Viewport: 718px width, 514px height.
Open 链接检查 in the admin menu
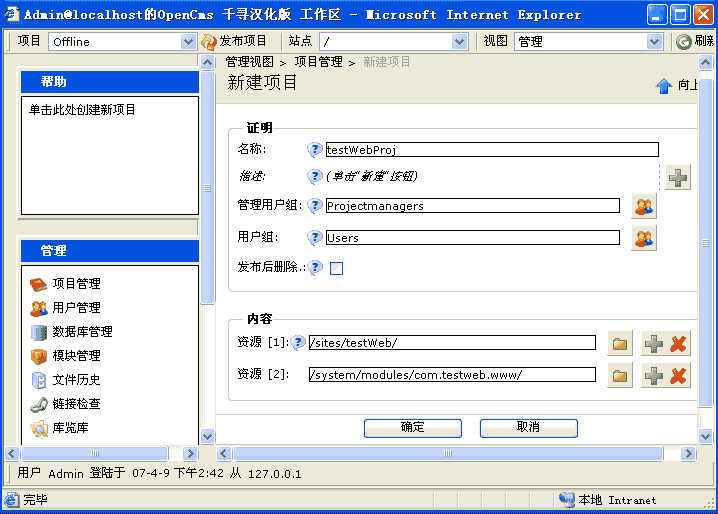point(76,404)
